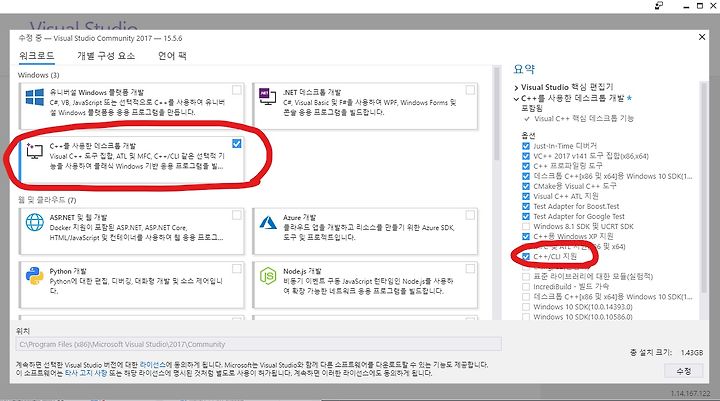Uncheck the CMake용 Visual C++ 도구 option
720x401 pixels.
526,186
